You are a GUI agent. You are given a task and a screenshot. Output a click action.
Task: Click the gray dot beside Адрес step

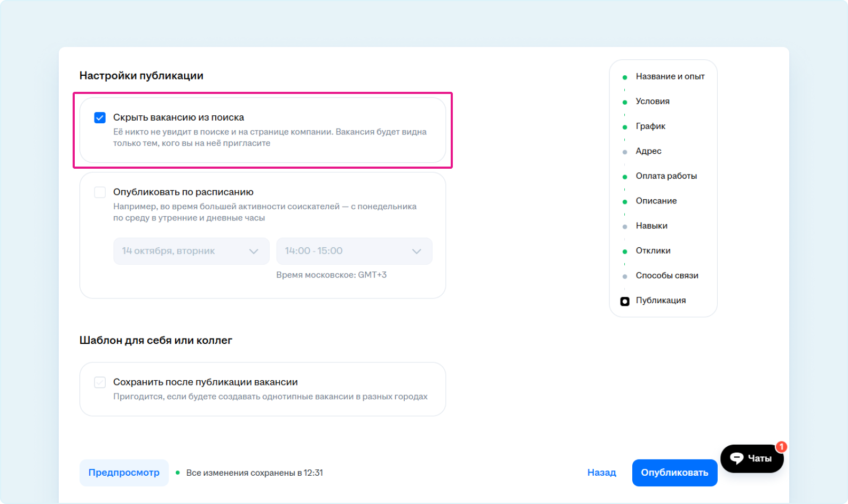[625, 152]
